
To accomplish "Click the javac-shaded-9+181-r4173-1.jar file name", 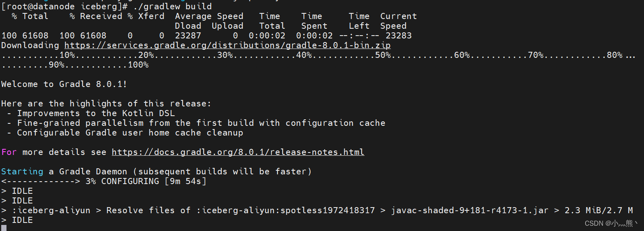I will click(469, 210).
